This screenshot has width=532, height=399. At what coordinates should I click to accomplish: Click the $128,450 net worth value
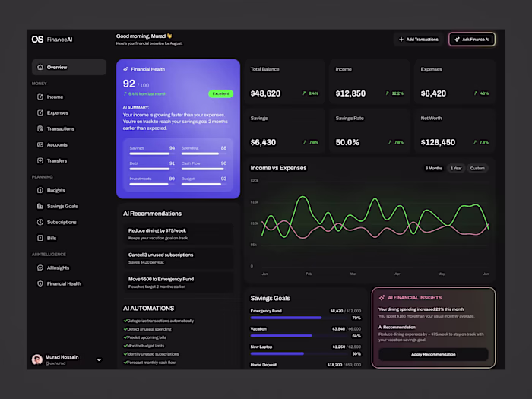pos(438,143)
